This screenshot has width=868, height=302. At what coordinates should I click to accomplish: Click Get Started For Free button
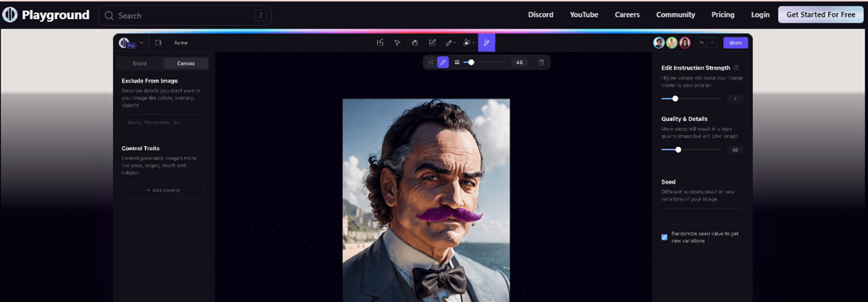(820, 15)
